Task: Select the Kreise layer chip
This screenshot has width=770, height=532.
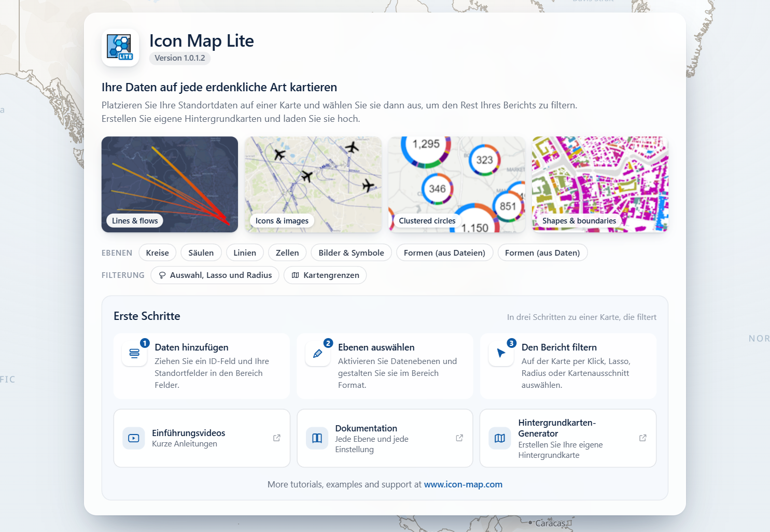Action: pos(158,253)
